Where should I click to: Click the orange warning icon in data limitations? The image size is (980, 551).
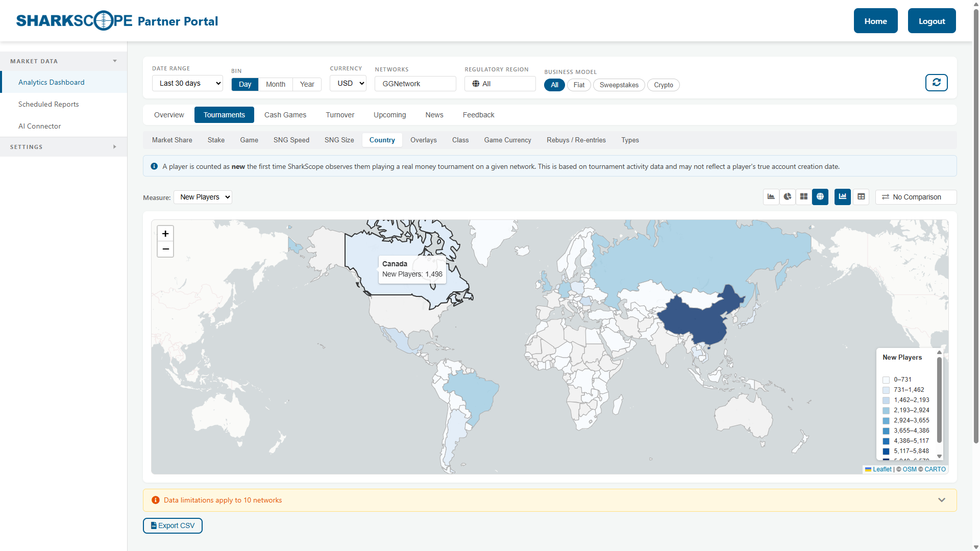pos(156,500)
